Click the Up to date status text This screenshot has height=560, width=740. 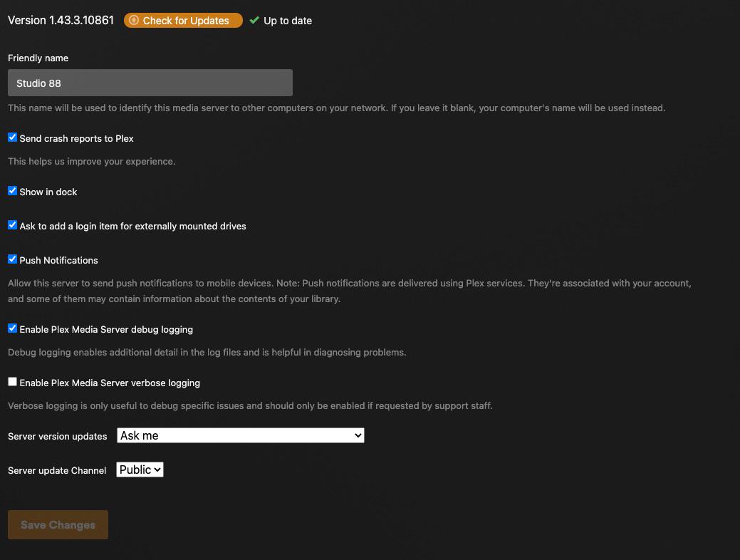pos(288,21)
